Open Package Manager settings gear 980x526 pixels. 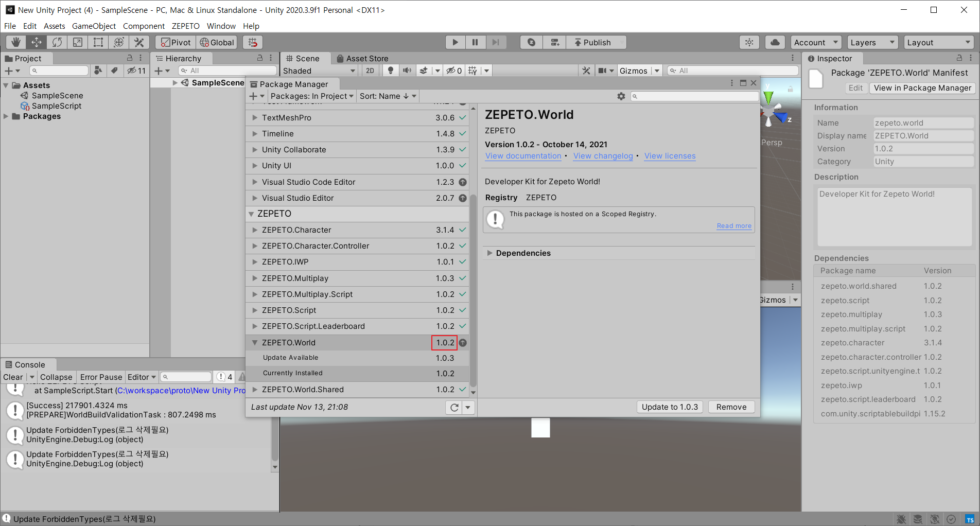[621, 96]
